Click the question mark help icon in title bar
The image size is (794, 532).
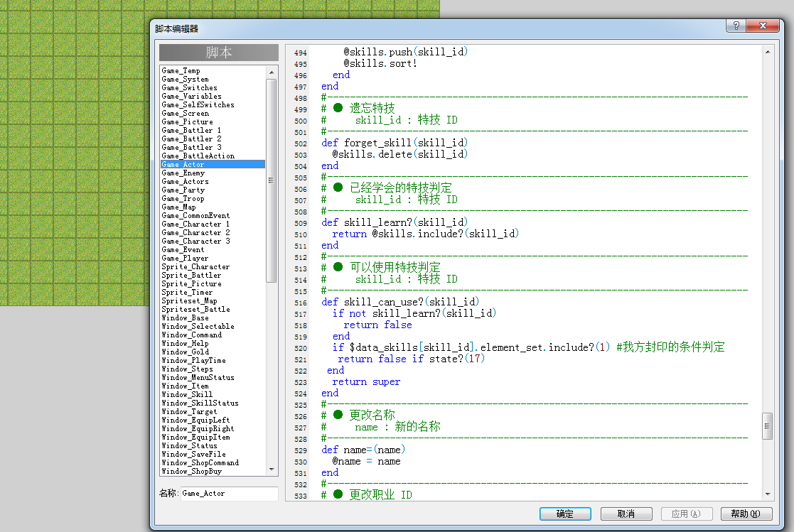pos(736,26)
